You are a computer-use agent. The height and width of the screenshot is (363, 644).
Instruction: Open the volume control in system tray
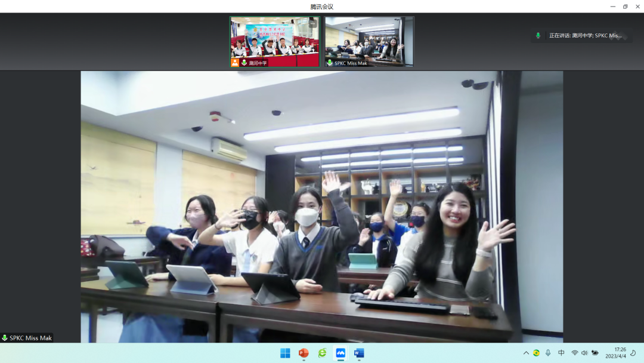click(584, 353)
